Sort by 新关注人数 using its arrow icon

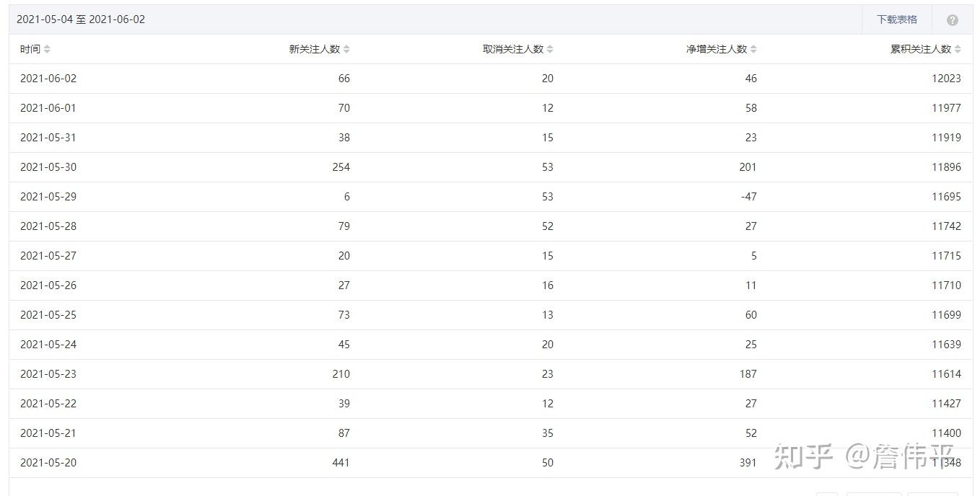coord(346,49)
